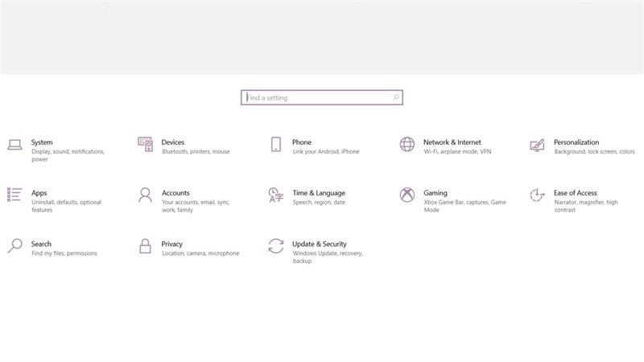Screen dimensions: 644x362
Task: Open the Personalization settings label
Action: [x=576, y=142]
